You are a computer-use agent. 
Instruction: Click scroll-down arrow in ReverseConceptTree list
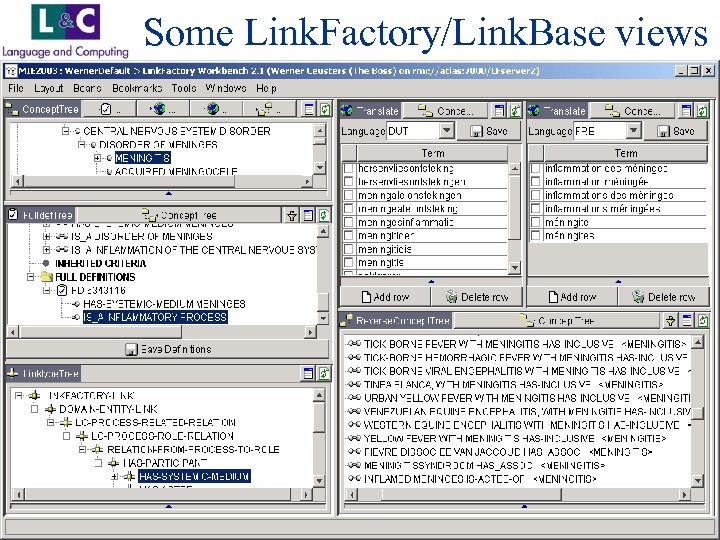[698, 481]
